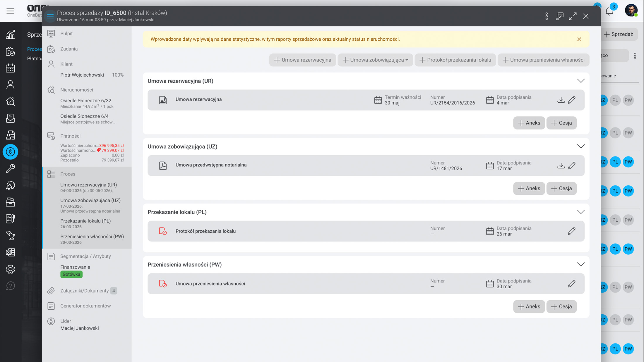Go to Umowa rezerwacyjna (UR) step in sidebar

(x=88, y=185)
